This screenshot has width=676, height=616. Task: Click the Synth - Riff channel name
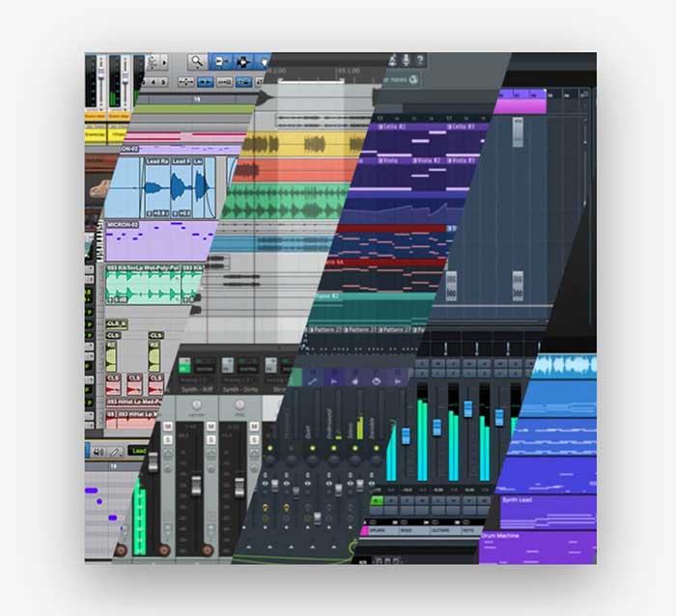pos(197,390)
